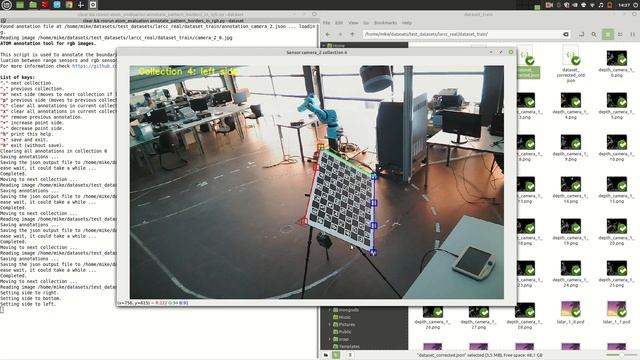640x360 pixels.
Task: Select depth_camera_1_27.png file
Action: 478,318
